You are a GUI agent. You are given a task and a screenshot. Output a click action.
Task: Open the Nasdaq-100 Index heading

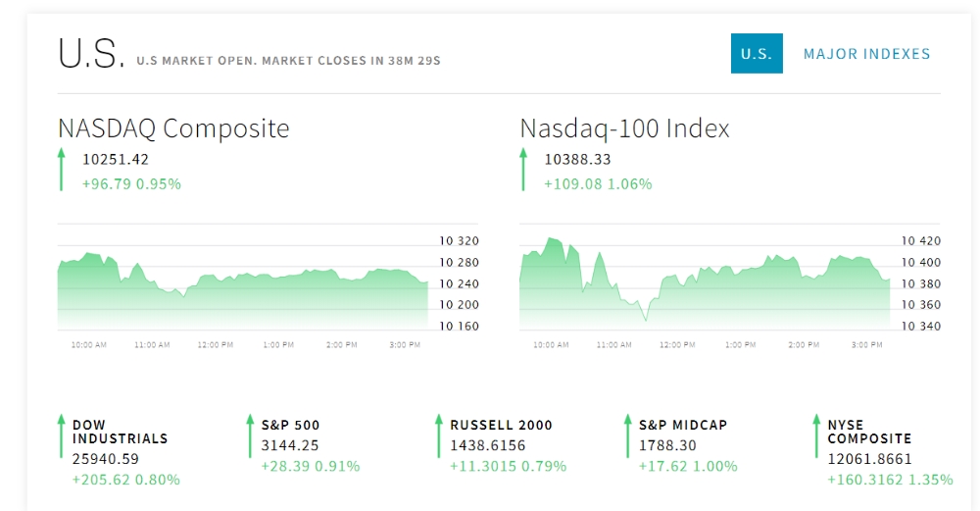[x=624, y=128]
